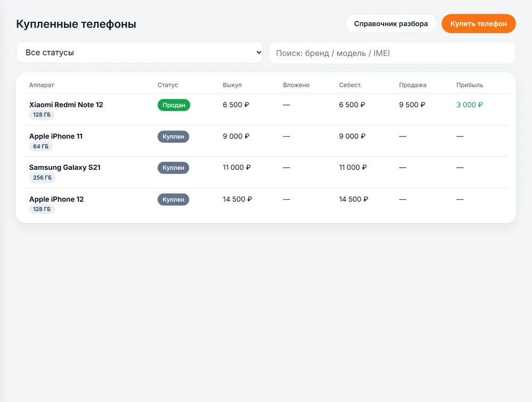Click the Статус column header
The width and height of the screenshot is (532, 402).
(x=168, y=85)
